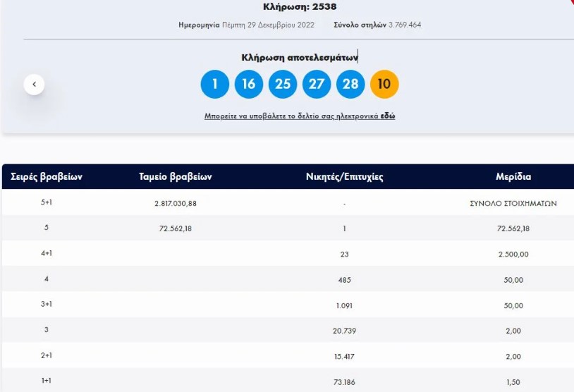Screen dimensions: 574x392
Task: Select the blue ball number 1
Action: (215, 85)
